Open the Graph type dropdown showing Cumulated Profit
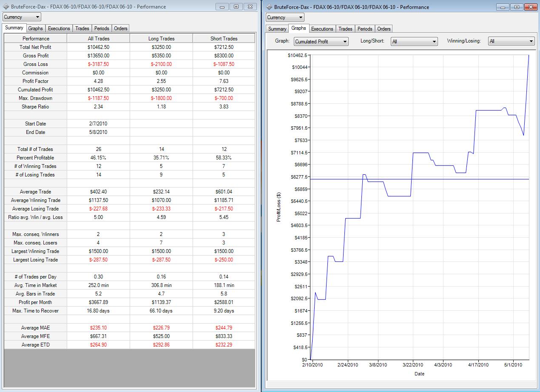This screenshot has height=392, width=540. click(321, 41)
